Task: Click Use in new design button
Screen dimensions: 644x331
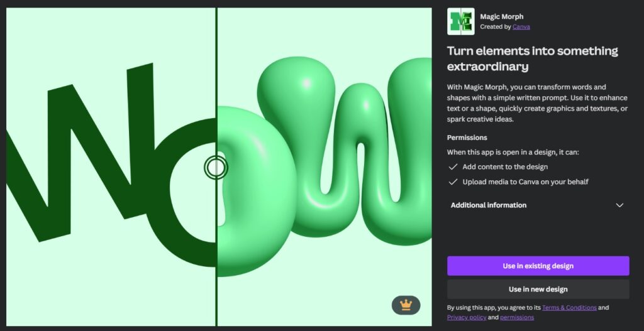Action: point(538,289)
